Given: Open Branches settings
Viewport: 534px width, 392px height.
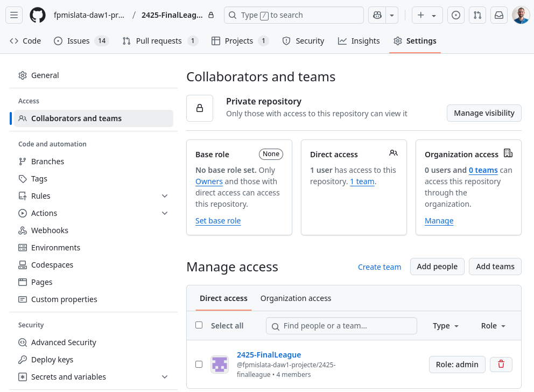Looking at the screenshot, I should (x=93, y=162).
